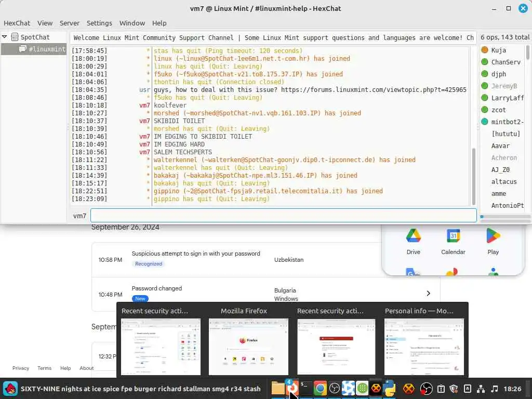This screenshot has height=399, width=532.
Task: Click the OBS recording tray icon
Action: 426,389
